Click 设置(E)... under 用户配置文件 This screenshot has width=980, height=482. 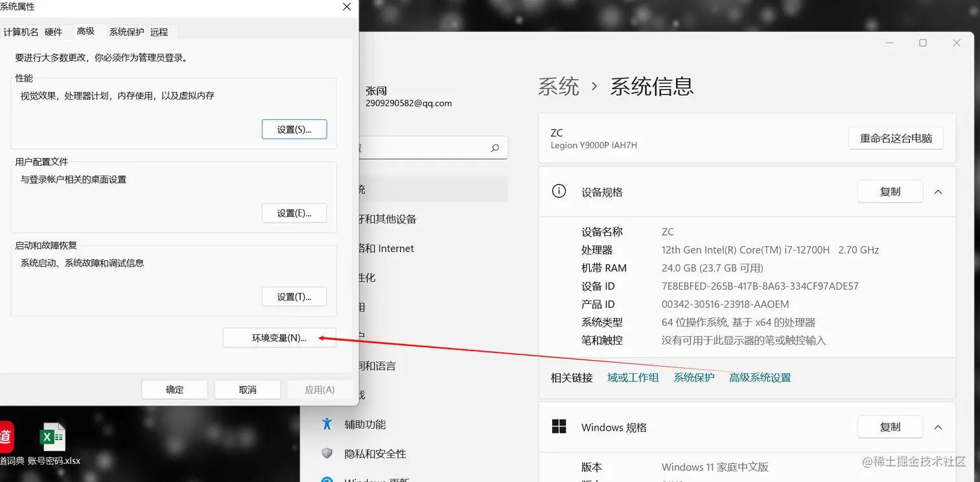pos(294,212)
